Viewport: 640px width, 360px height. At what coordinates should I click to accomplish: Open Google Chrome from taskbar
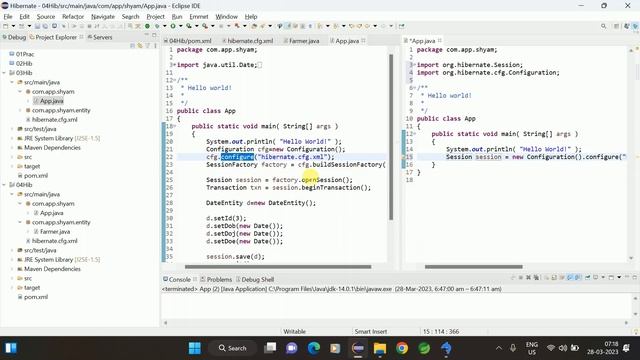tap(402, 348)
